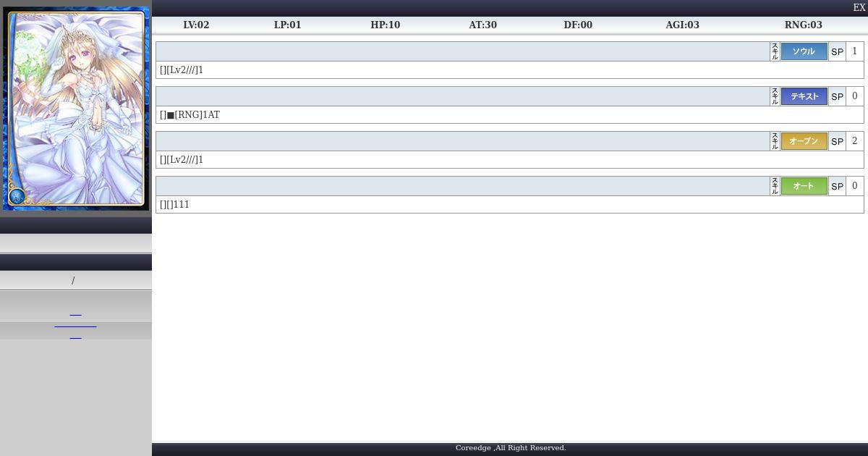
Task: Click the LV:02 stat
Action: click(196, 25)
